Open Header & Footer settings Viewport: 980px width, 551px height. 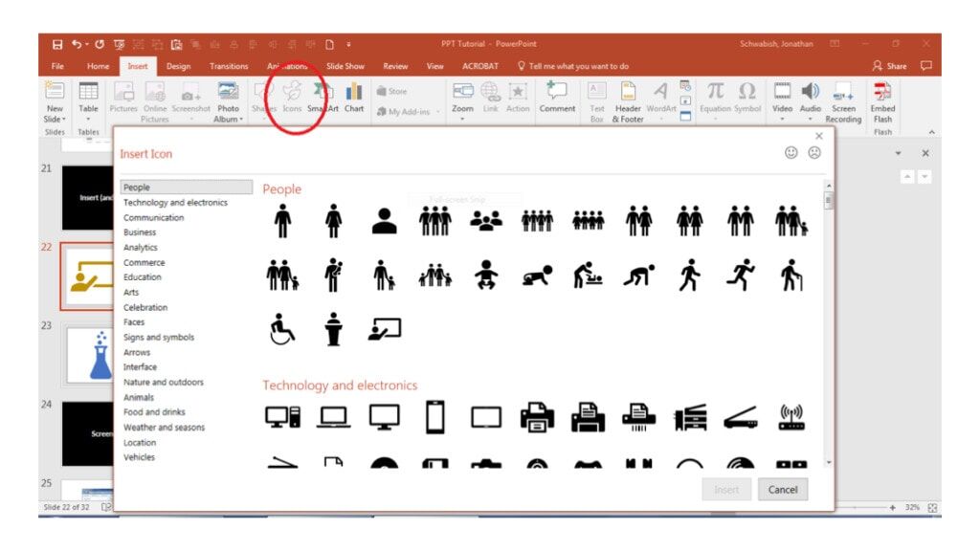(x=629, y=100)
